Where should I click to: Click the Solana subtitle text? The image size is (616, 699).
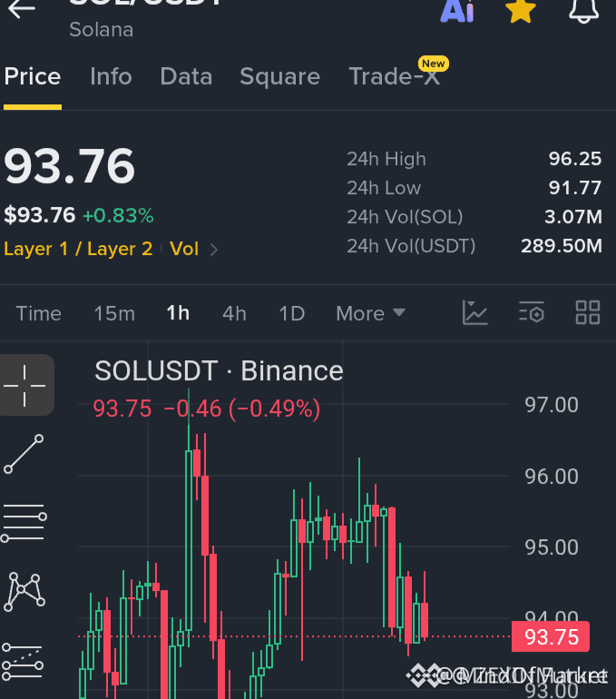(x=101, y=30)
